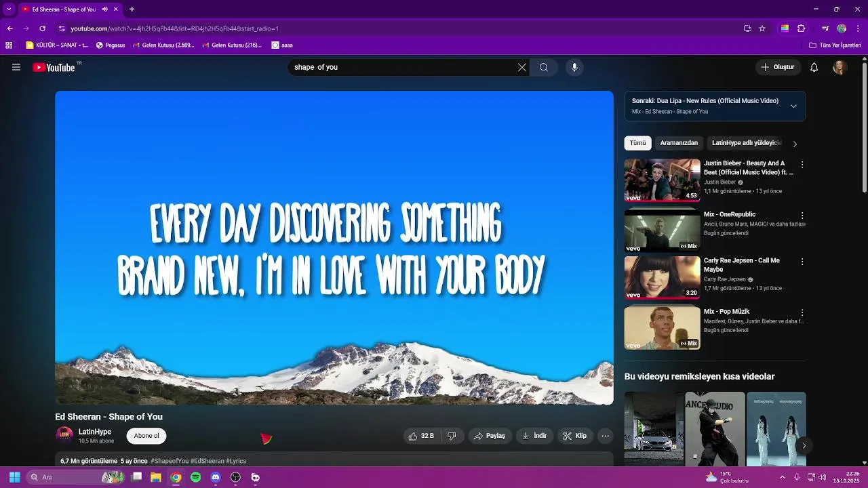Select the LatinHype adlı yükleyici chip
This screenshot has width=868, height=488.
tap(747, 143)
